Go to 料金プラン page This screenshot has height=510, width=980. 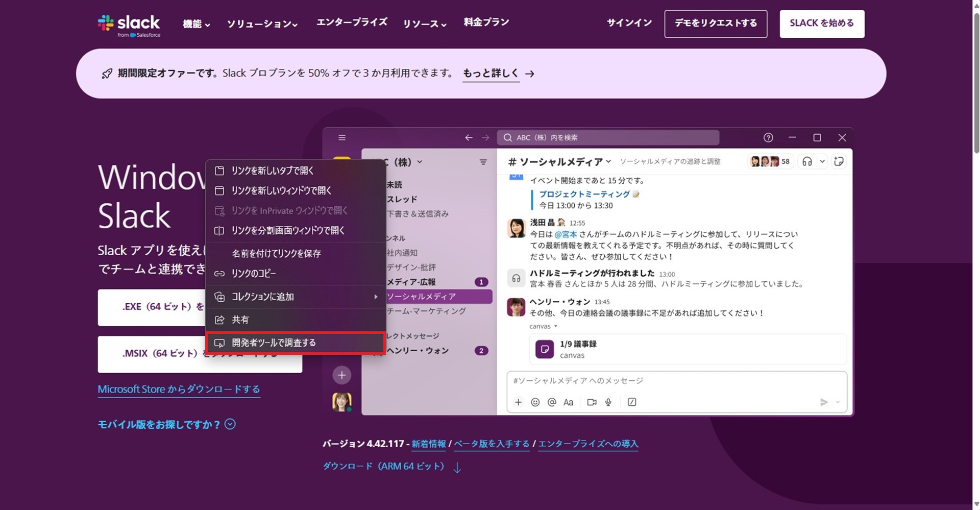(x=486, y=22)
